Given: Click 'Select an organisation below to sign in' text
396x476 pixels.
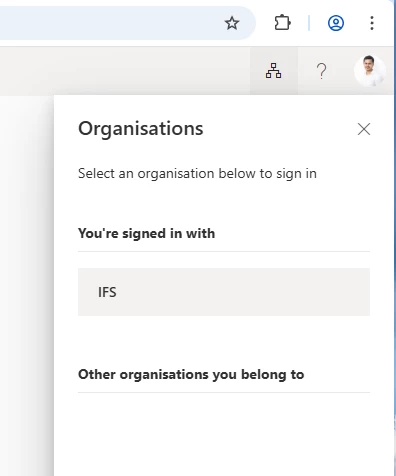Looking at the screenshot, I should [x=197, y=174].
